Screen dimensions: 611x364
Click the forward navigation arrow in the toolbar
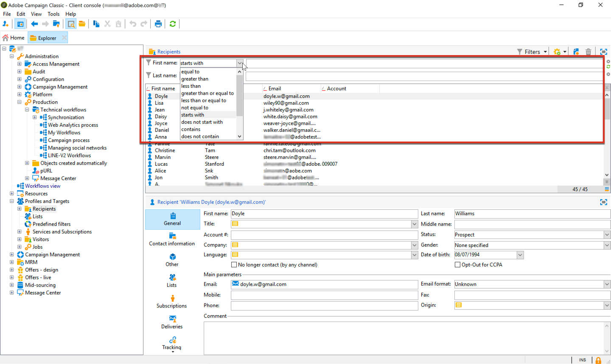pos(45,24)
